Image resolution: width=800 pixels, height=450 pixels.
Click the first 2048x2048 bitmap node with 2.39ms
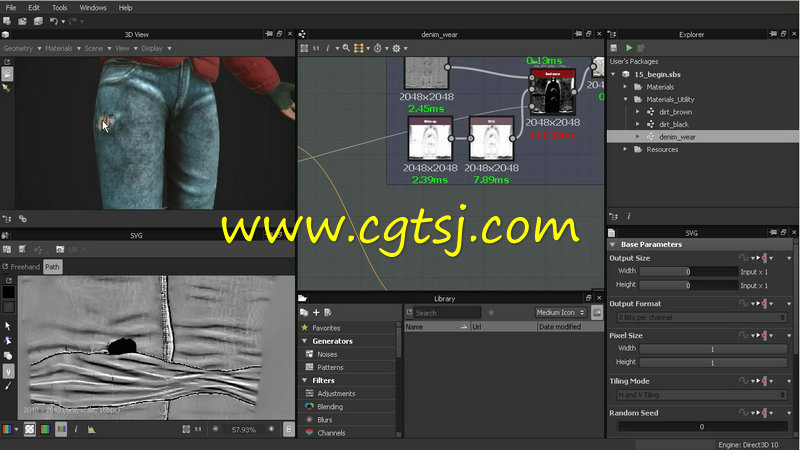(x=430, y=139)
